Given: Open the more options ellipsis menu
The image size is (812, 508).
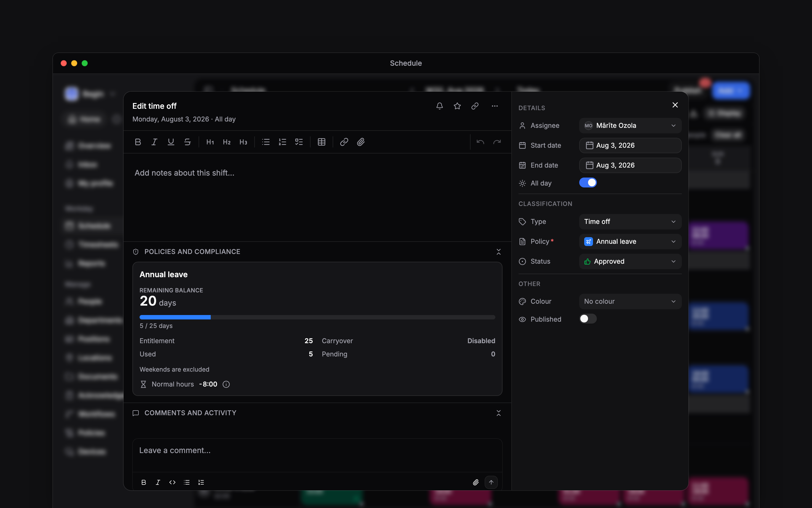Looking at the screenshot, I should [495, 106].
